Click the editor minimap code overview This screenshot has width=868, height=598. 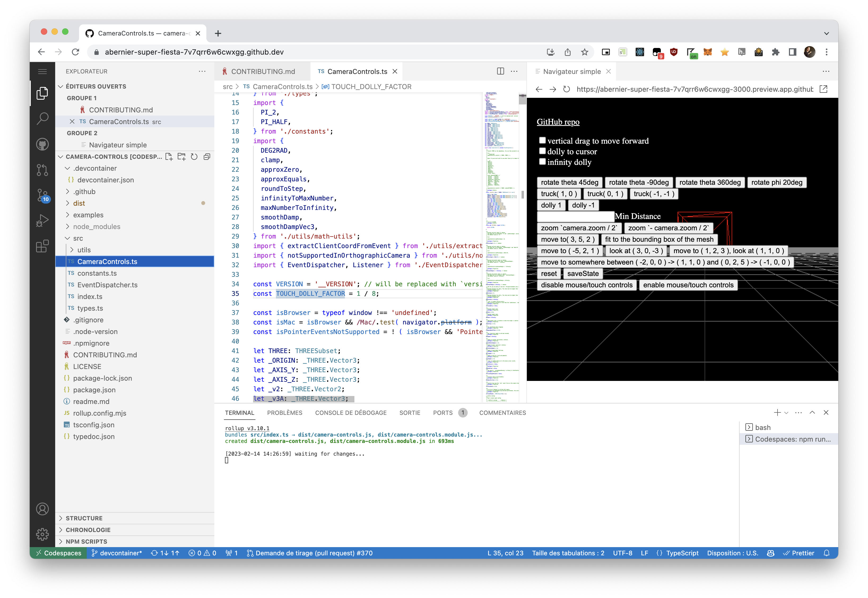coord(501,247)
